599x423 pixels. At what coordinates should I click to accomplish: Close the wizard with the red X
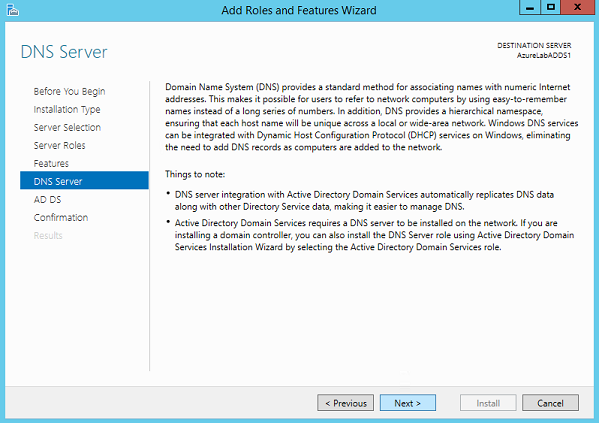click(578, 8)
